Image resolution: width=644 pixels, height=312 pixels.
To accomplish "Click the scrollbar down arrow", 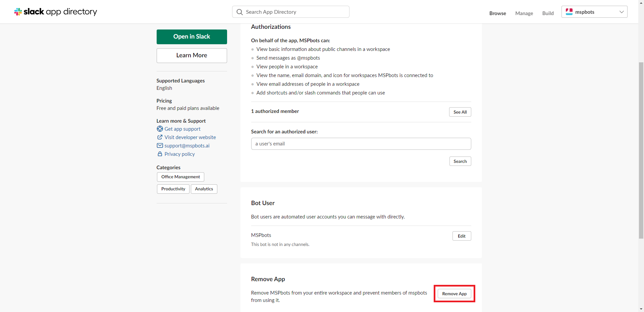I will point(641,309).
